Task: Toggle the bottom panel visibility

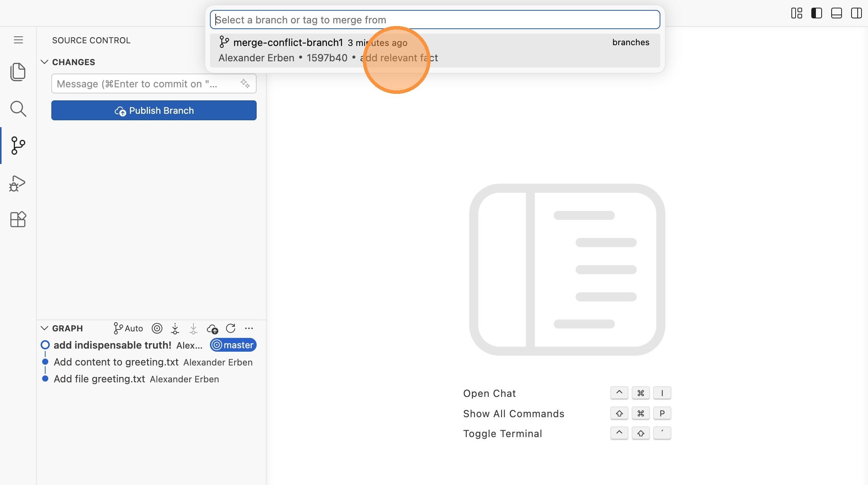Action: [x=837, y=13]
